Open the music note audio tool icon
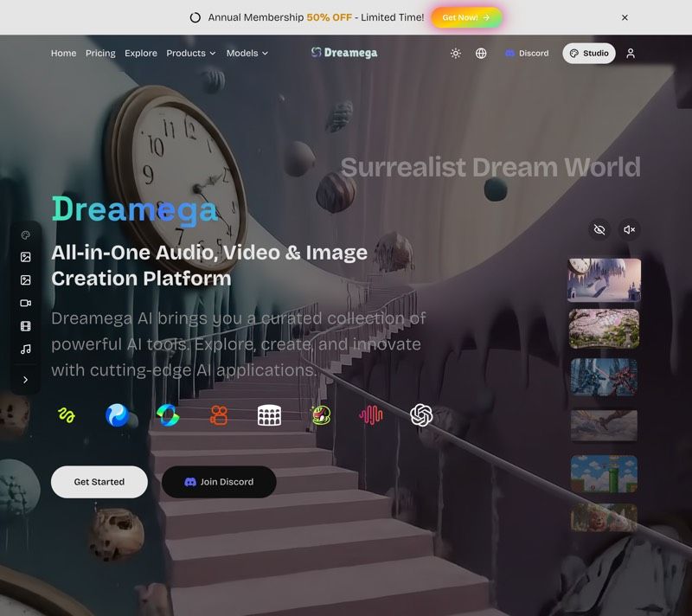 point(25,350)
